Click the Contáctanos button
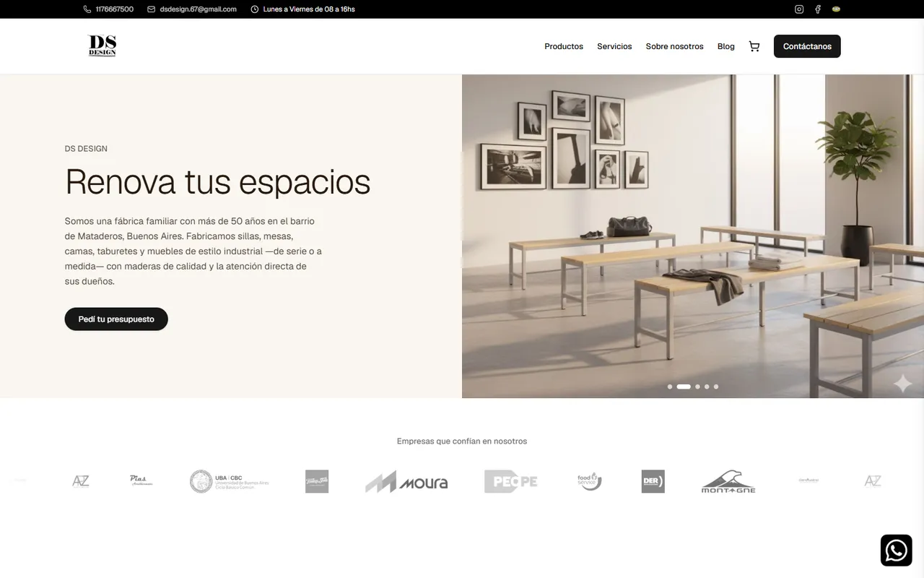The image size is (924, 578). (x=807, y=46)
